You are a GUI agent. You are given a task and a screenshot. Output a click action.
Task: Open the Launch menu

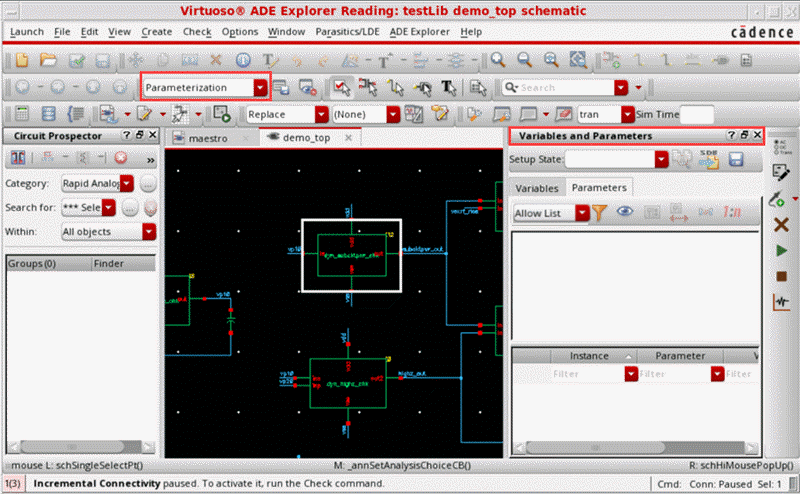[27, 32]
